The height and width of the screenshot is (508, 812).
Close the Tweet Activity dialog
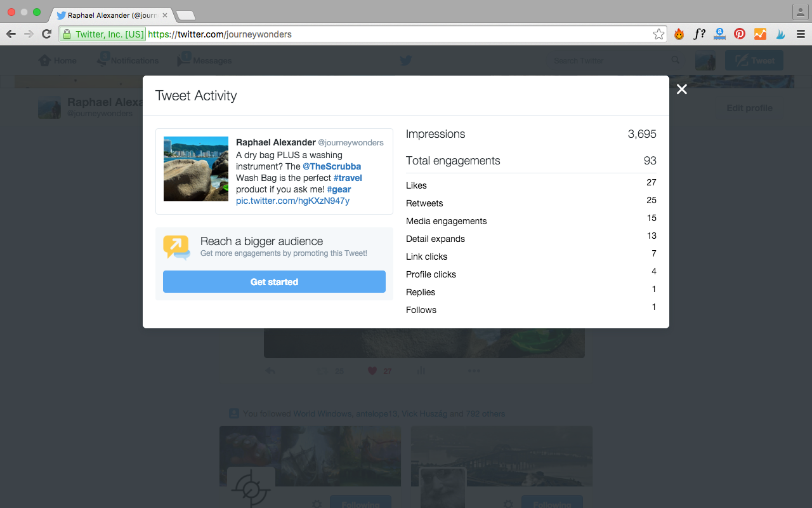pos(682,90)
